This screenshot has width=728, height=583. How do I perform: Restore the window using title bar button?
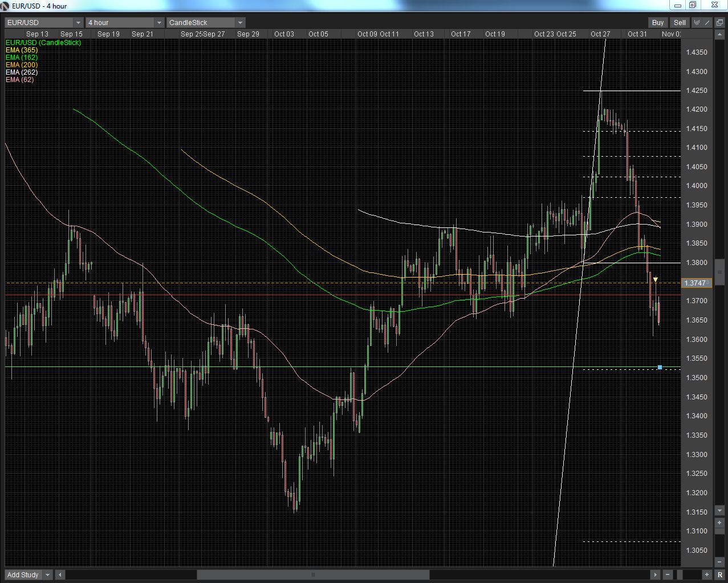[x=693, y=5]
